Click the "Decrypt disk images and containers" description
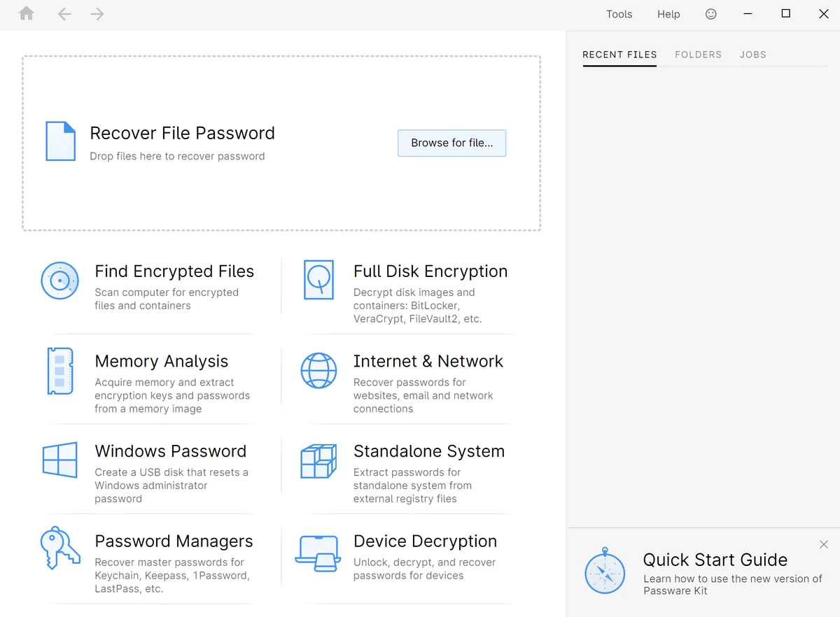 (x=418, y=306)
